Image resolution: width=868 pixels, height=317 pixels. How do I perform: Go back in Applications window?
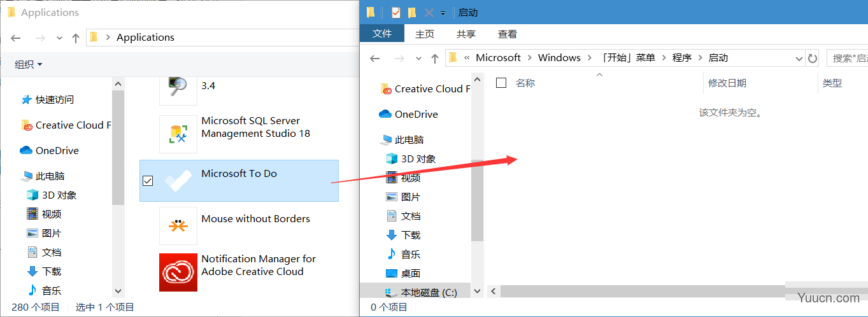coord(16,38)
